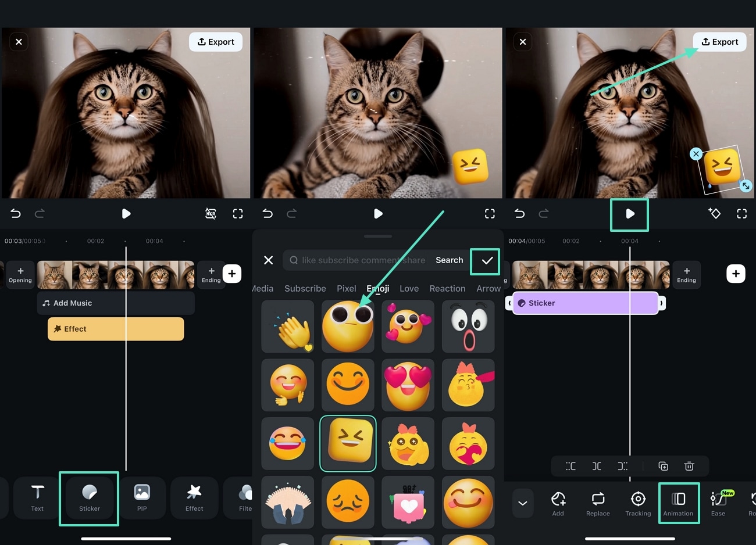This screenshot has height=545, width=756.
Task: Play the preview in middle panel
Action: pos(378,214)
